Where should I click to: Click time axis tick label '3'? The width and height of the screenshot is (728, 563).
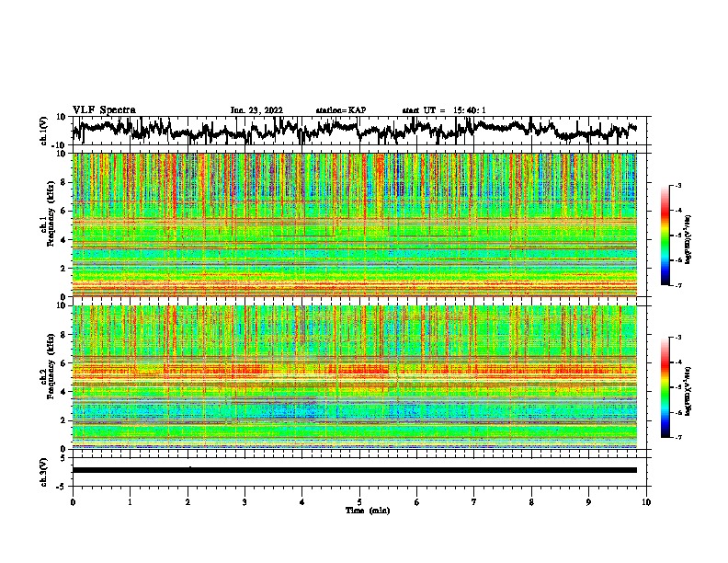[x=245, y=502]
